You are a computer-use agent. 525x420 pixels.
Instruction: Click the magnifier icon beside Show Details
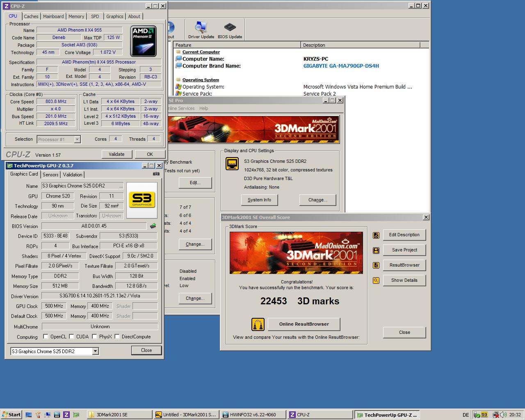coord(376,281)
